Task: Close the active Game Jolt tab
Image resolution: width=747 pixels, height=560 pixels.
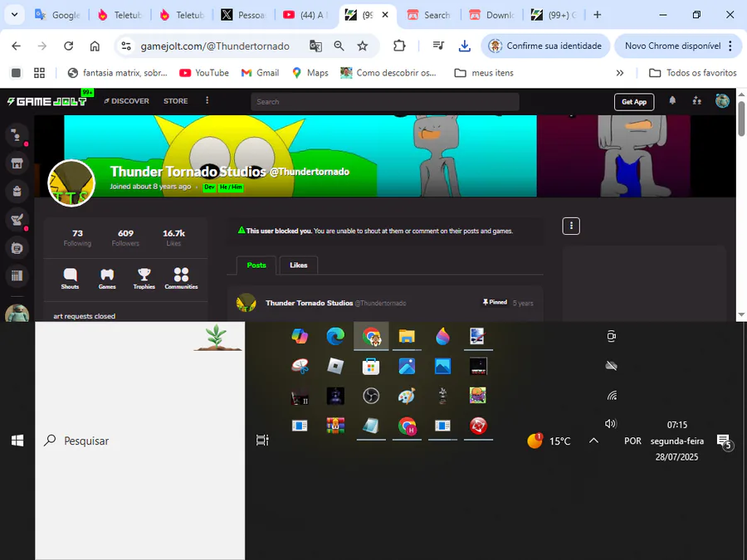Action: coord(385,15)
